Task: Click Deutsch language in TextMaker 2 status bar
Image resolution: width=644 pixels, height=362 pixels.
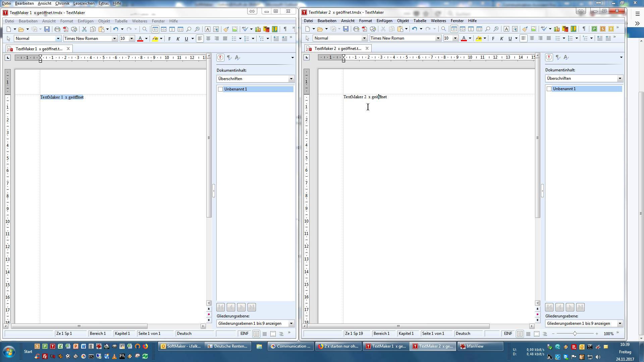Action: (463, 334)
